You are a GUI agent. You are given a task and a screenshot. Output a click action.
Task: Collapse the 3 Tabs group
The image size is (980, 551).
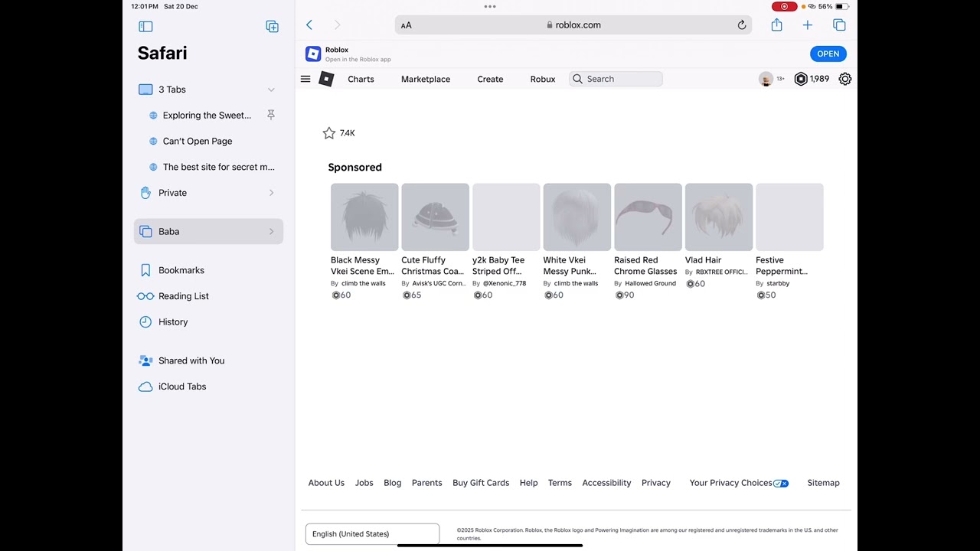coord(271,90)
